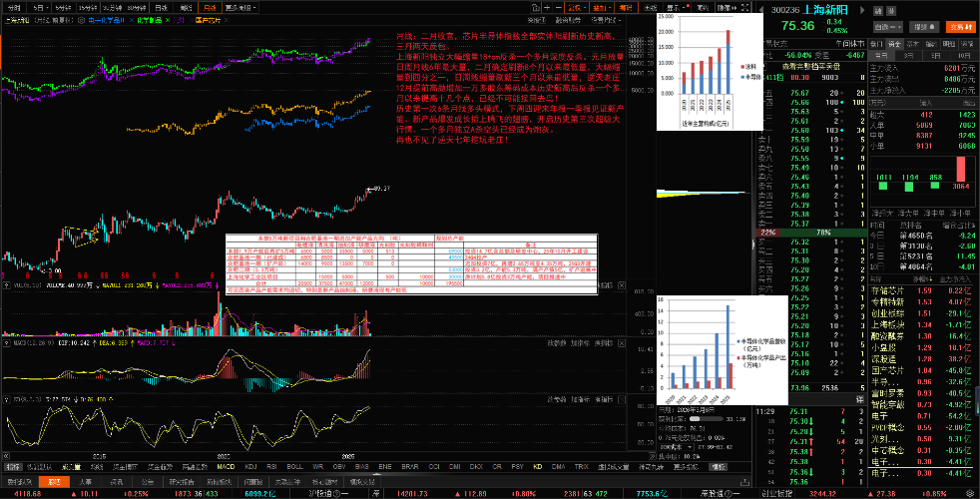Open 显示 display options dropdown
Image resolution: width=980 pixels, height=499 pixels.
[x=677, y=8]
